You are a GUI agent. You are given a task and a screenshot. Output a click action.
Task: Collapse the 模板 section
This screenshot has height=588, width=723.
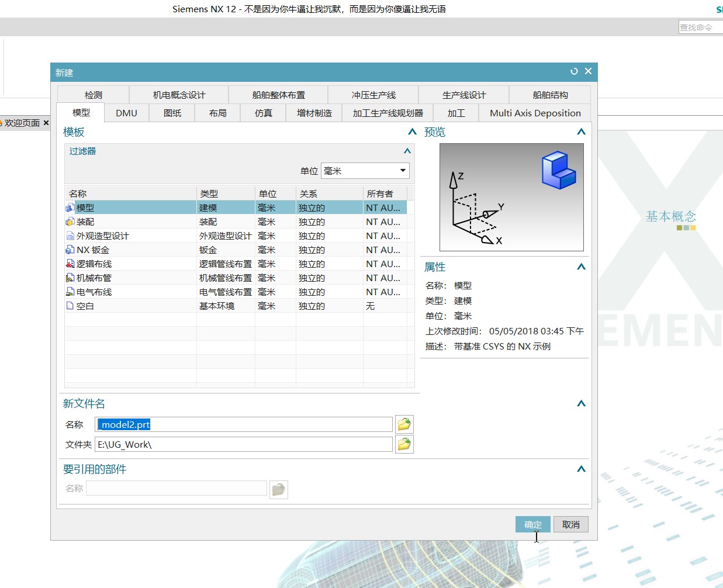point(412,132)
